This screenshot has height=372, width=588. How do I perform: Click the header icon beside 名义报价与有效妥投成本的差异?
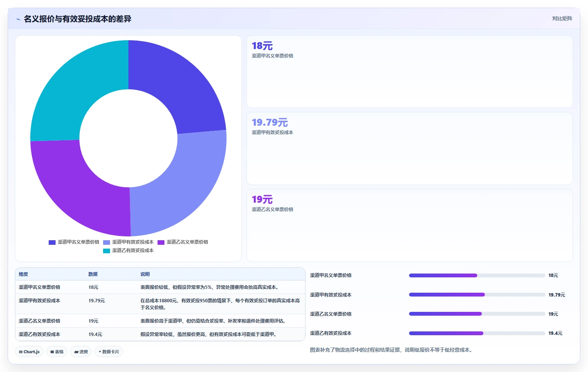click(18, 19)
